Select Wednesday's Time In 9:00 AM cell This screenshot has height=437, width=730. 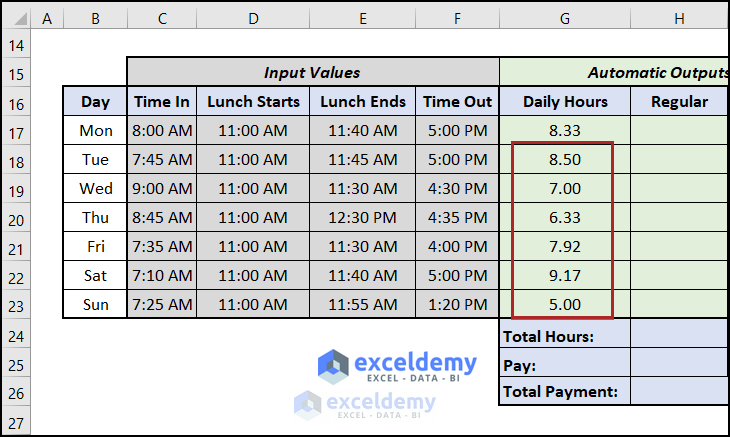click(162, 188)
